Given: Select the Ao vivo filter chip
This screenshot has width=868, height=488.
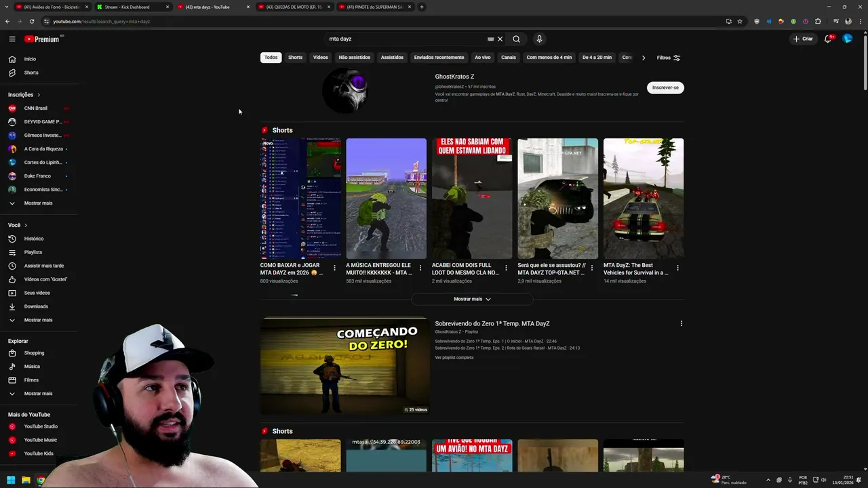Looking at the screenshot, I should pyautogui.click(x=483, y=58).
